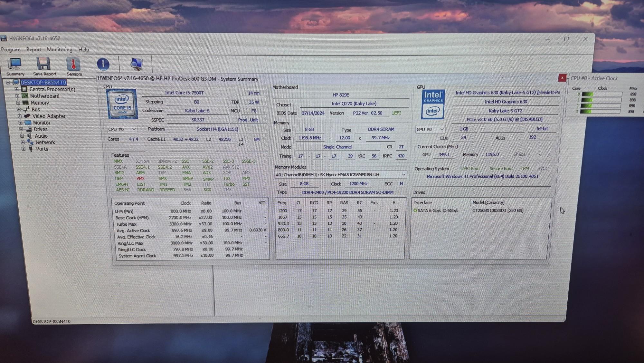Click the HP 829E motherboard field
The width and height of the screenshot is (644, 363).
[x=341, y=95]
